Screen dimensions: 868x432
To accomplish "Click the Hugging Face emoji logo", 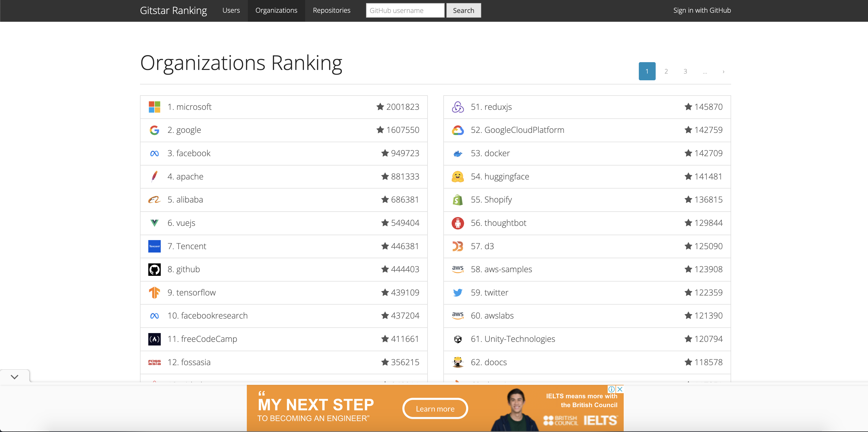I will [458, 176].
